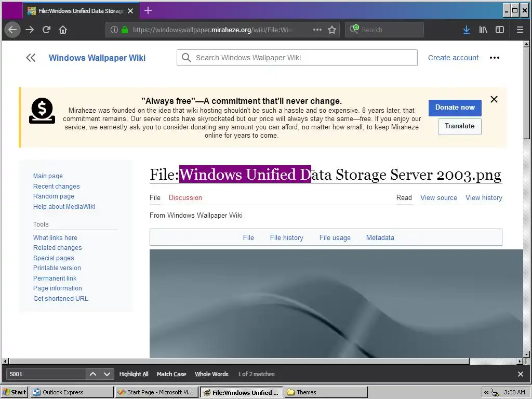532x399 pixels.
Task: Open Page information link
Action: pos(57,288)
